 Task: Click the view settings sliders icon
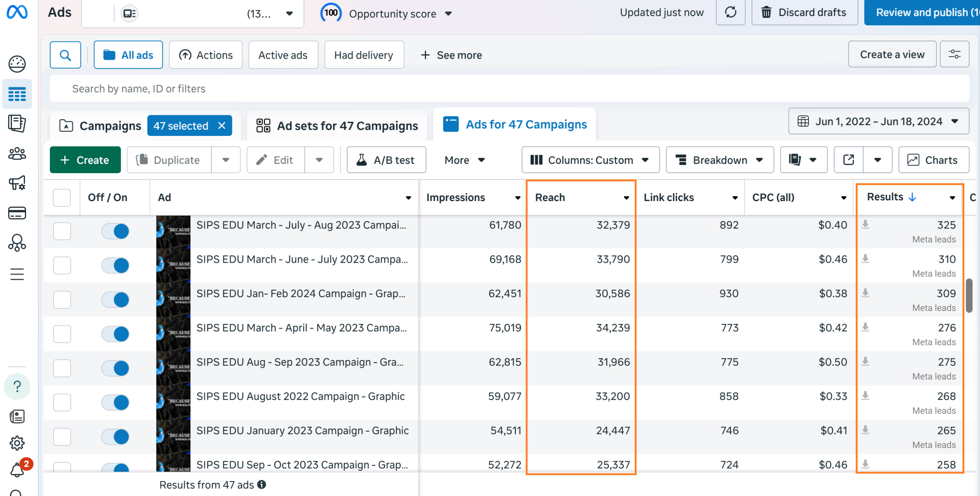(x=954, y=54)
